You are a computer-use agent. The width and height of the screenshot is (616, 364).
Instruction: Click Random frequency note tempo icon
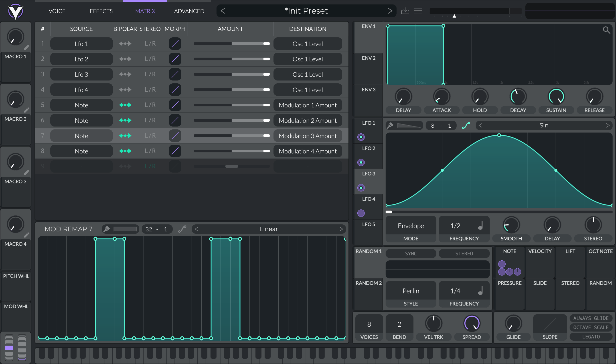[x=481, y=291]
